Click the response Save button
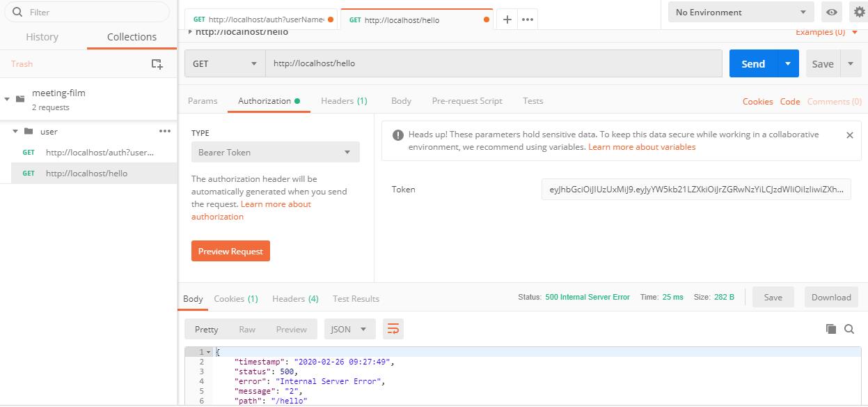Screen dimensions: 868x407 click(x=773, y=297)
